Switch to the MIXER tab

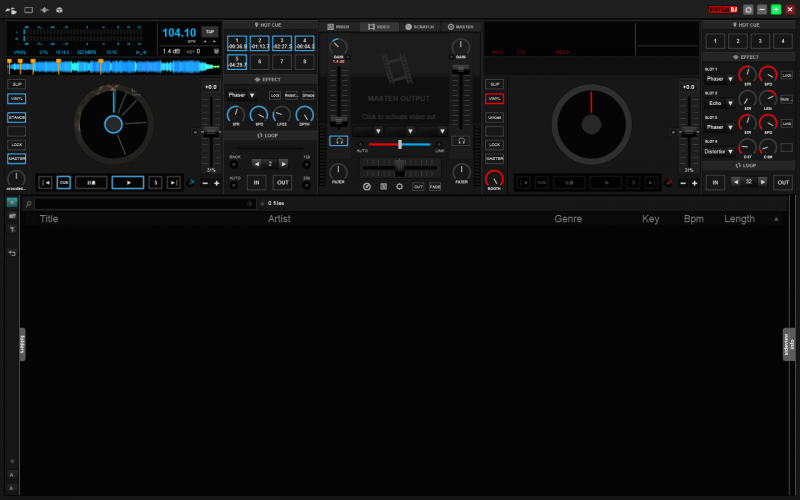(339, 27)
